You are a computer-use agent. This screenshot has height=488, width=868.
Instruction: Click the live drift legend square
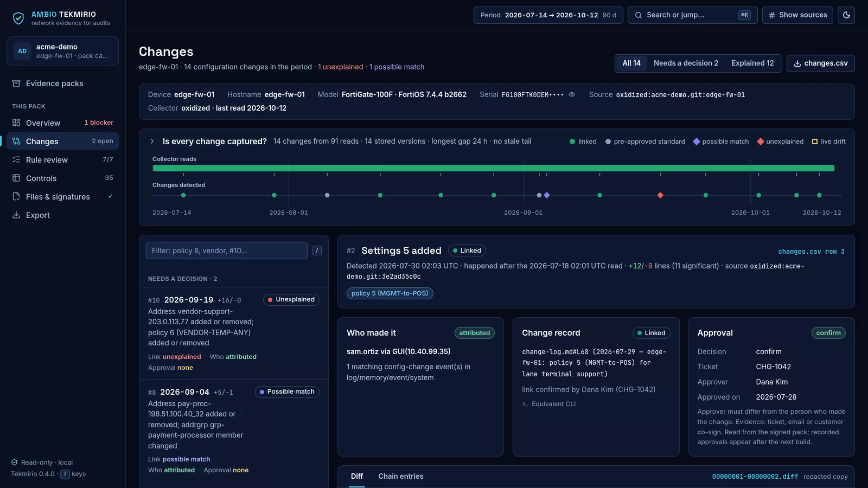(815, 142)
